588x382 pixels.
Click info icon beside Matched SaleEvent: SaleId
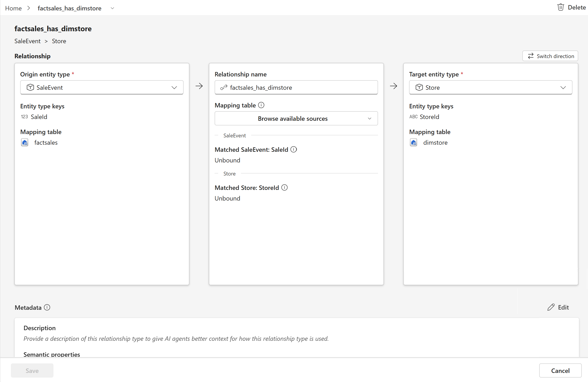coord(294,149)
